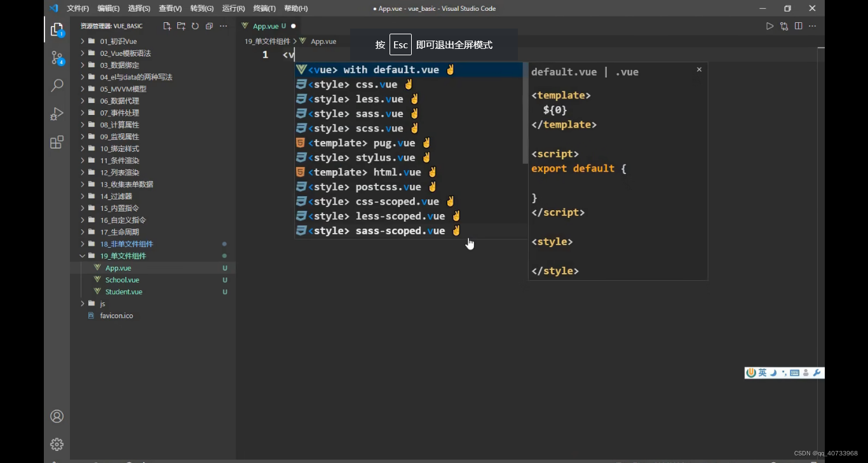The image size is (868, 463).
Task: Open the 帮助(H) menu
Action: [x=295, y=8]
